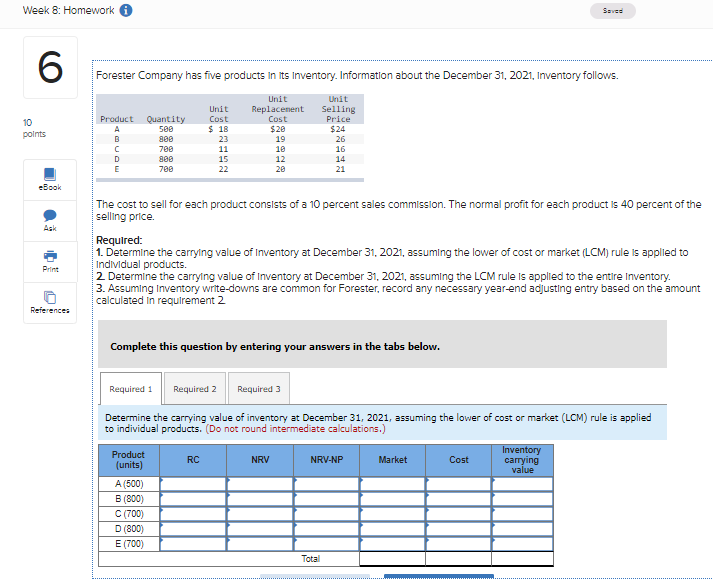Click the Cost field for product C (700)
The height and width of the screenshot is (579, 713).
click(459, 514)
